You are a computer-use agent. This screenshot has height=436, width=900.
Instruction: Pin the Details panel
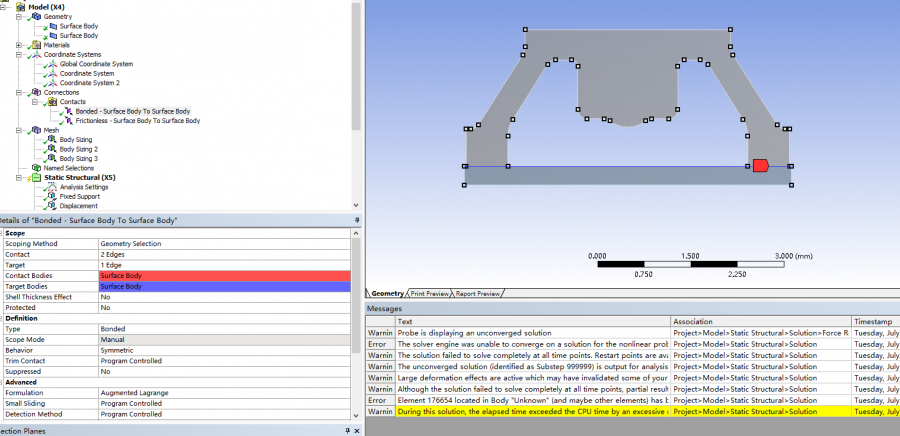pos(356,220)
